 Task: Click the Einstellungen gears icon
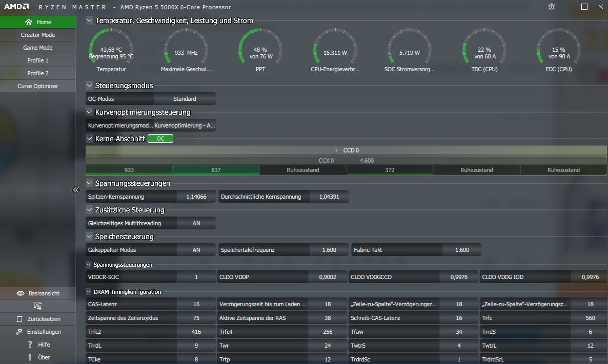tap(19, 331)
